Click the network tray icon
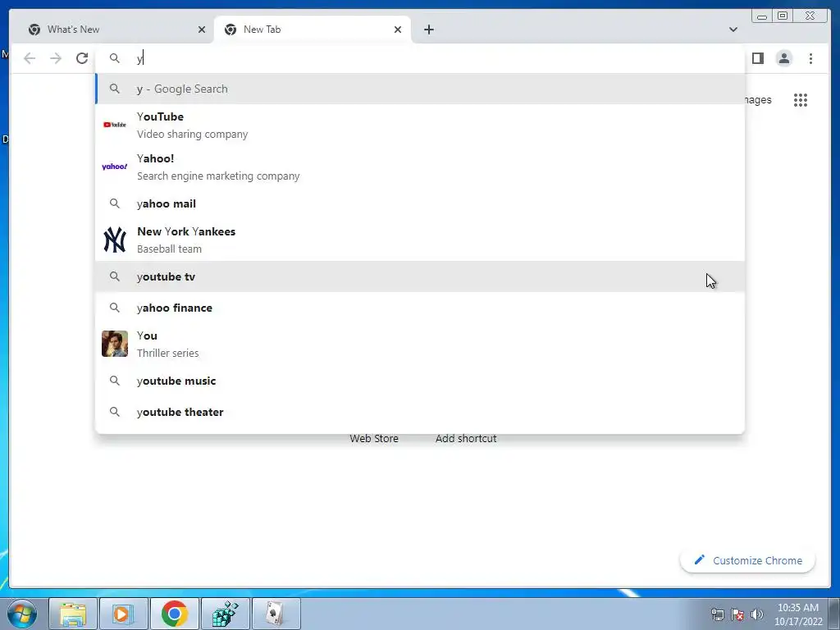 (x=717, y=614)
